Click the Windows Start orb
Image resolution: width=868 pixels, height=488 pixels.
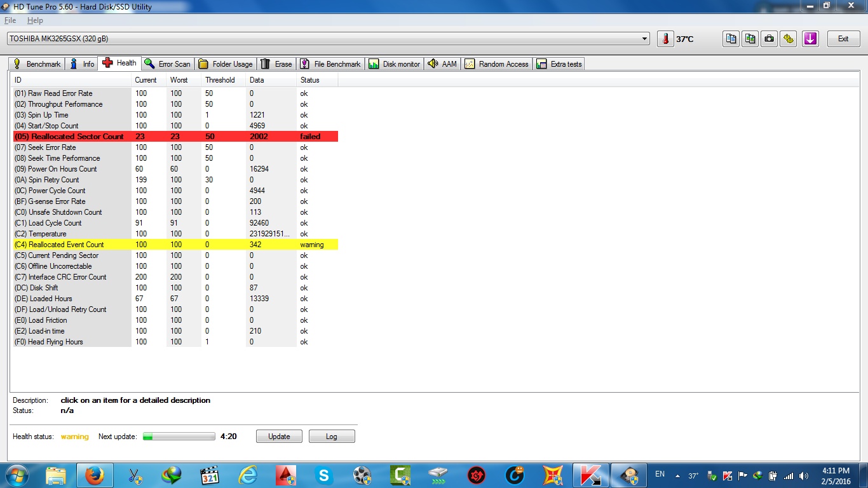click(17, 475)
